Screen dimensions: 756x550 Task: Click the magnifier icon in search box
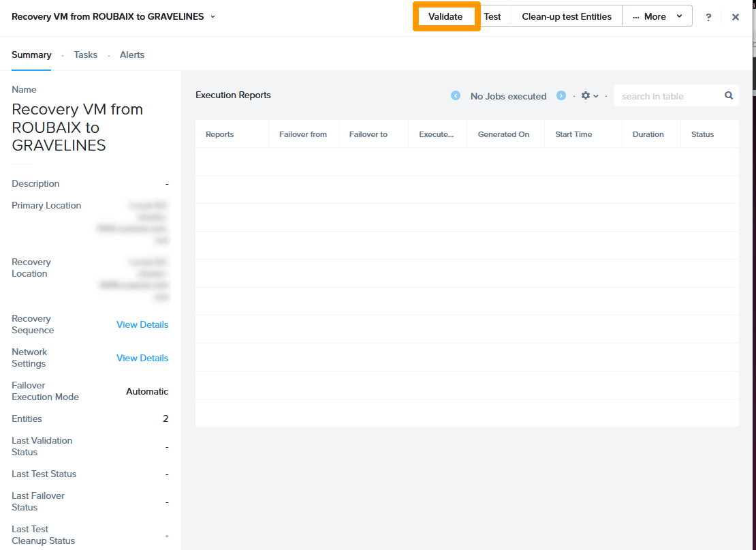(728, 96)
